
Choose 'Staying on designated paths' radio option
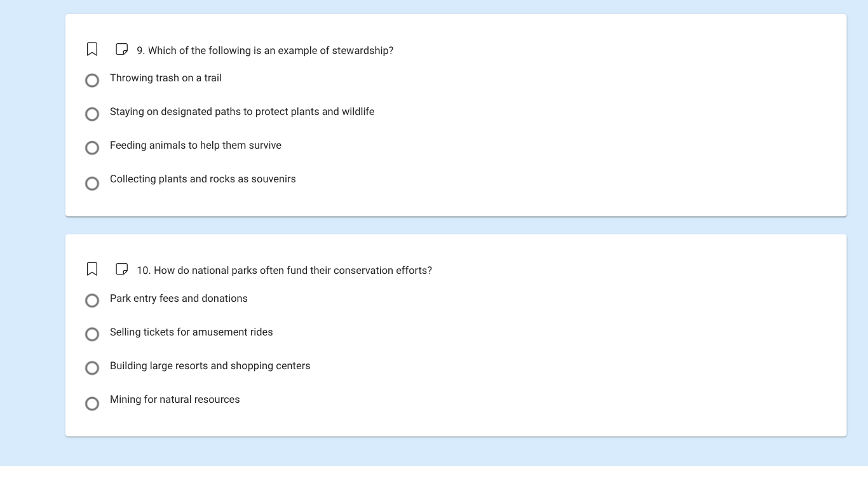click(92, 114)
